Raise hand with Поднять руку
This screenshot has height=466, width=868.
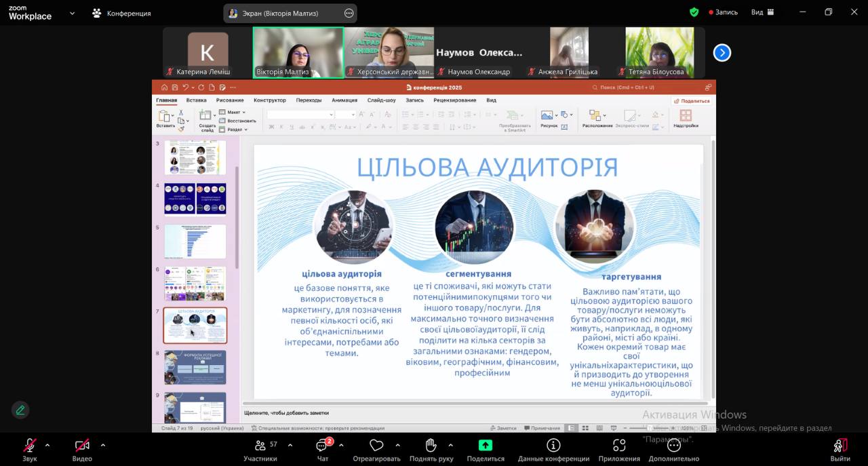431,449
